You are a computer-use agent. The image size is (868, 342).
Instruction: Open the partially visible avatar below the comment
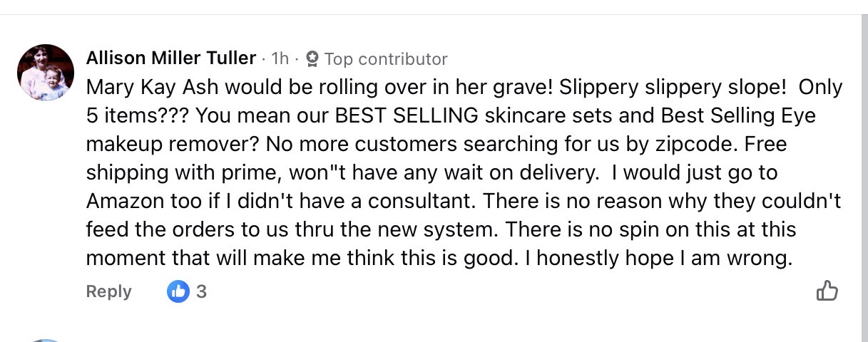[46, 339]
